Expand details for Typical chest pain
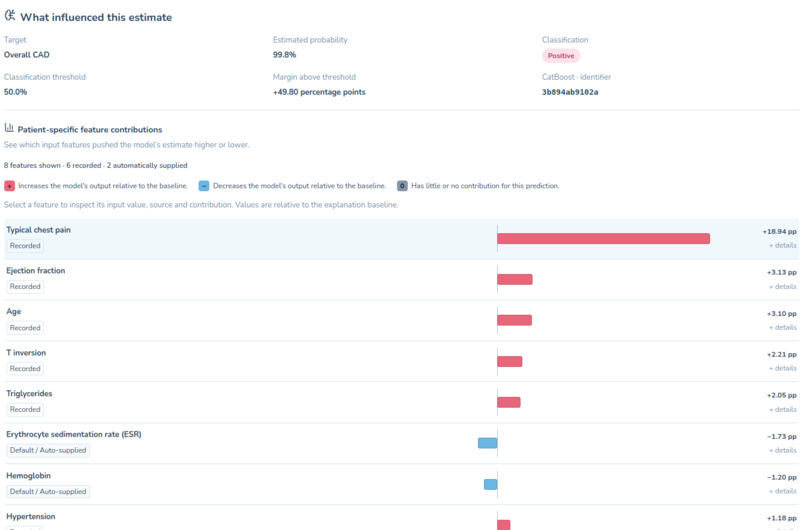The width and height of the screenshot is (806, 530). (783, 246)
